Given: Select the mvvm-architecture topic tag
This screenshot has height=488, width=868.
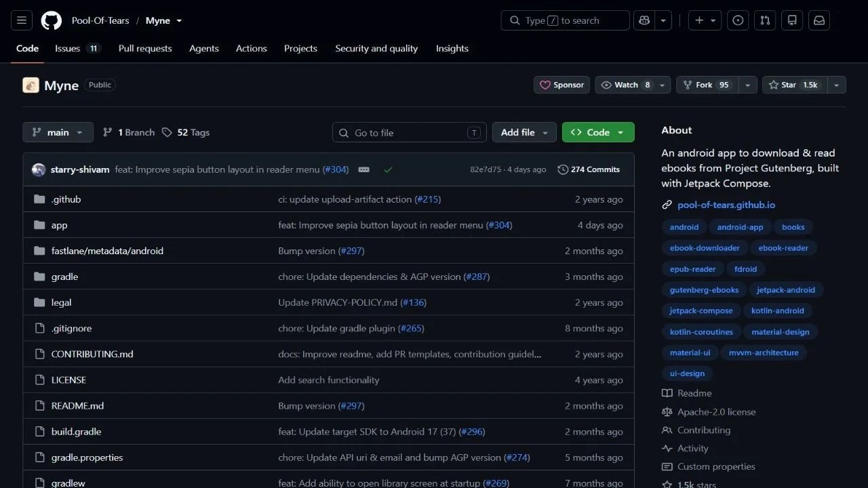Looking at the screenshot, I should pos(764,352).
